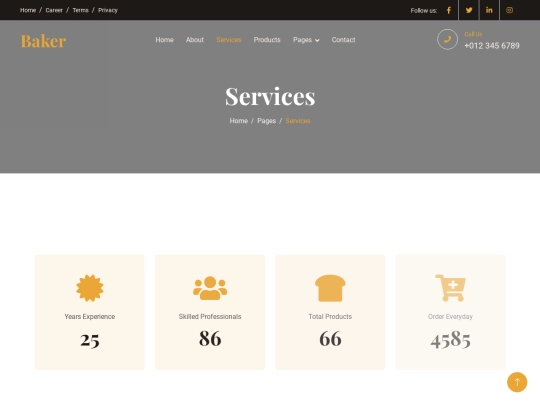Open the Terms link in top bar
The height and width of the screenshot is (405, 540).
(x=81, y=10)
